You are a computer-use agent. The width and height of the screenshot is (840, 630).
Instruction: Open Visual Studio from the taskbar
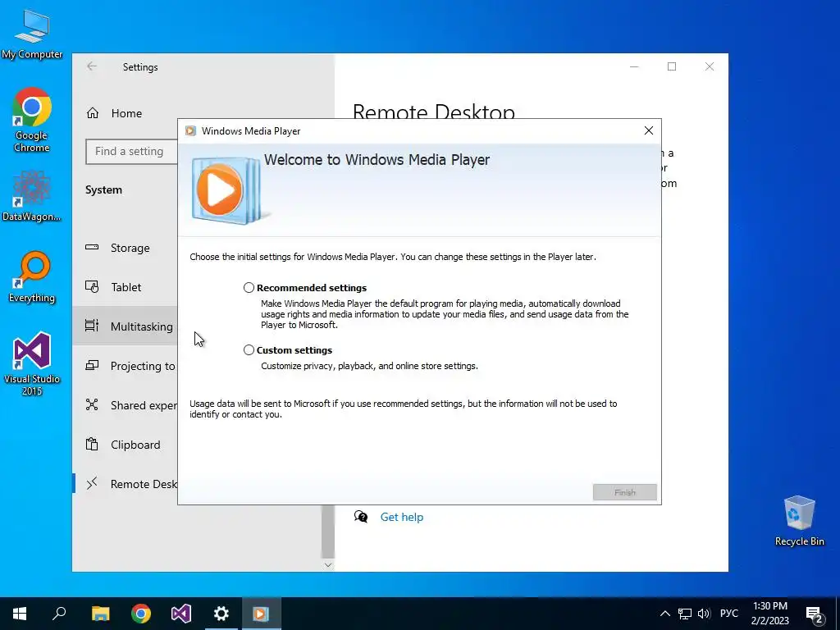pyautogui.click(x=181, y=614)
